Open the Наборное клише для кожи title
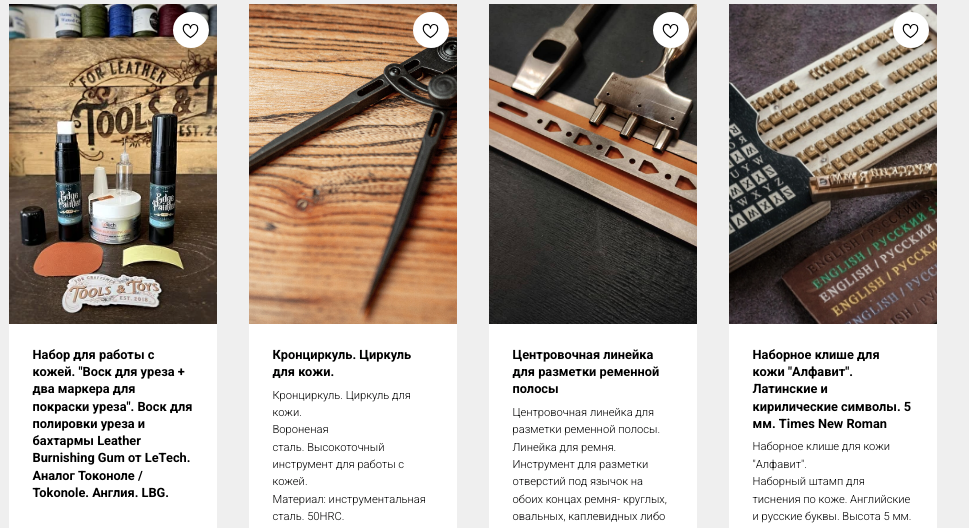 coord(831,389)
